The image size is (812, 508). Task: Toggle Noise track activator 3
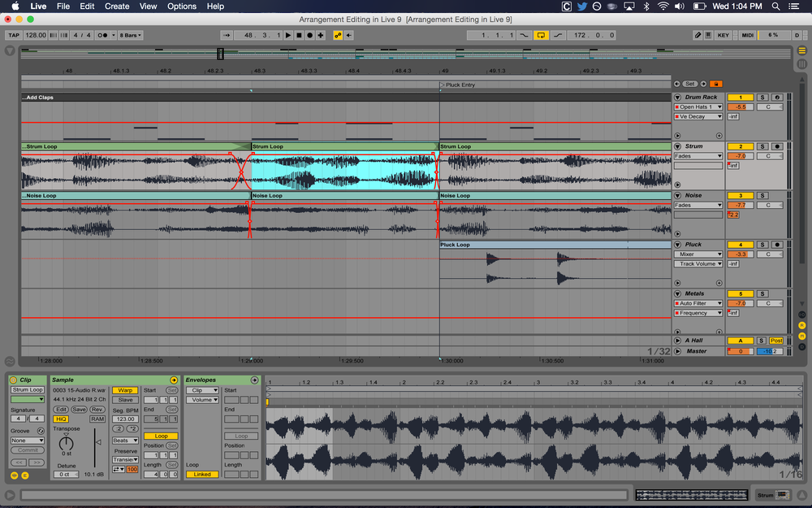pos(741,195)
